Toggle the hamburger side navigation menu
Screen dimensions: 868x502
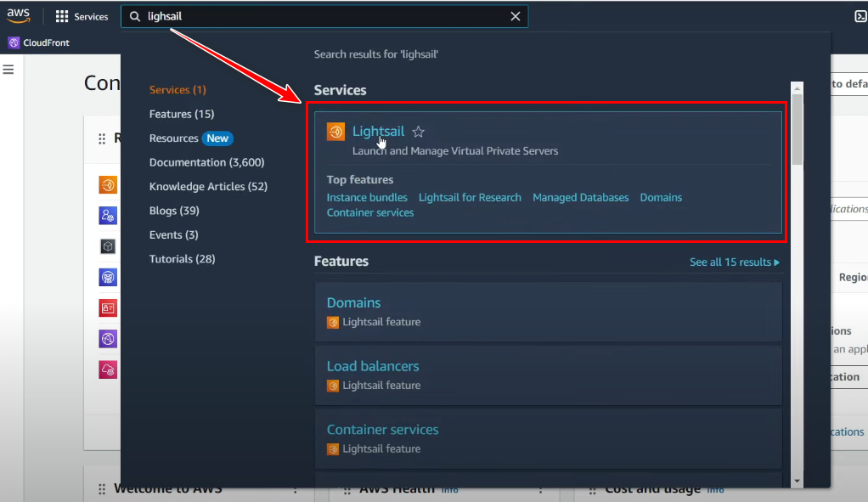click(x=8, y=69)
